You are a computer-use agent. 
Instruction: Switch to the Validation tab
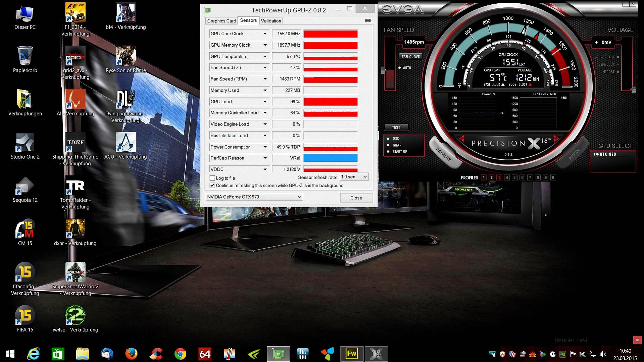pos(271,21)
